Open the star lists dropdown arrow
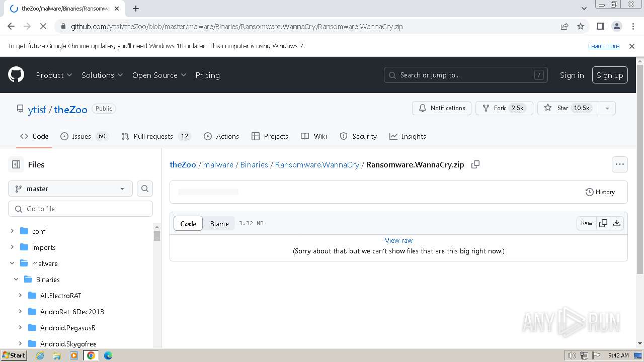The width and height of the screenshot is (644, 362). click(x=607, y=108)
